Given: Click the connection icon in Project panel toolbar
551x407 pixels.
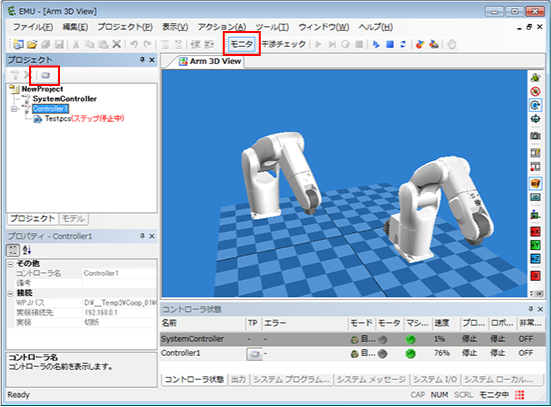Looking at the screenshot, I should [x=45, y=75].
